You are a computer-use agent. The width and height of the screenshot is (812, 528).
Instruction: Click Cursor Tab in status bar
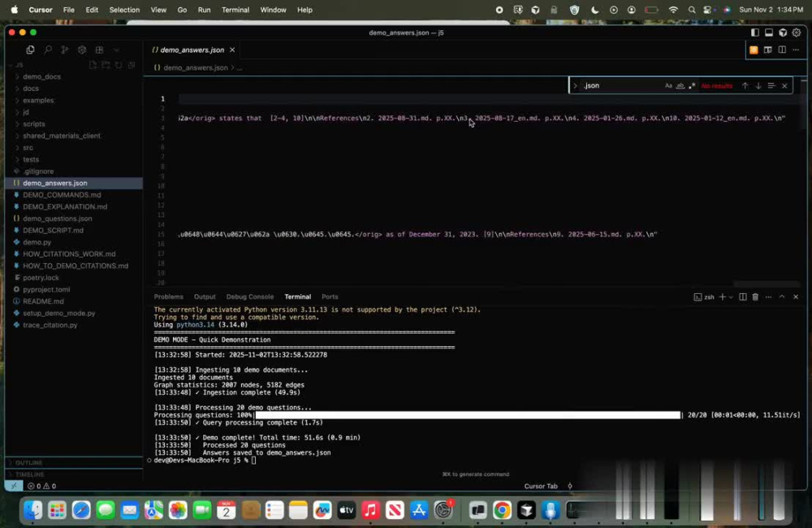541,486
